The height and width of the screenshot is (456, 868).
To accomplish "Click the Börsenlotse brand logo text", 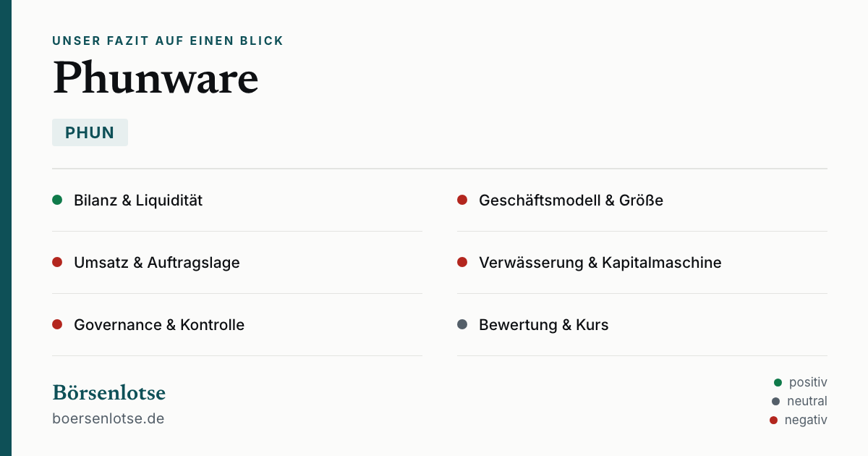I will 109,392.
